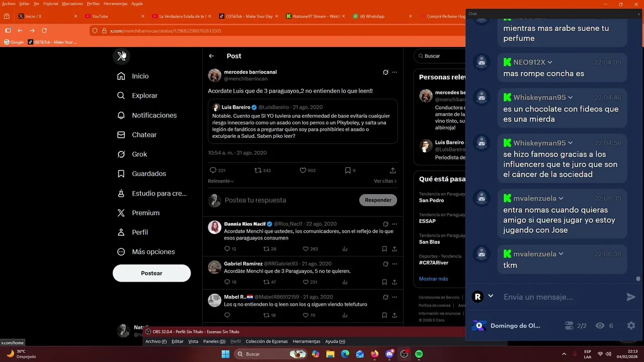Screen dimensions: 644x362
Task: Open Guardados bookmarks in the sidebar
Action: [141, 173]
